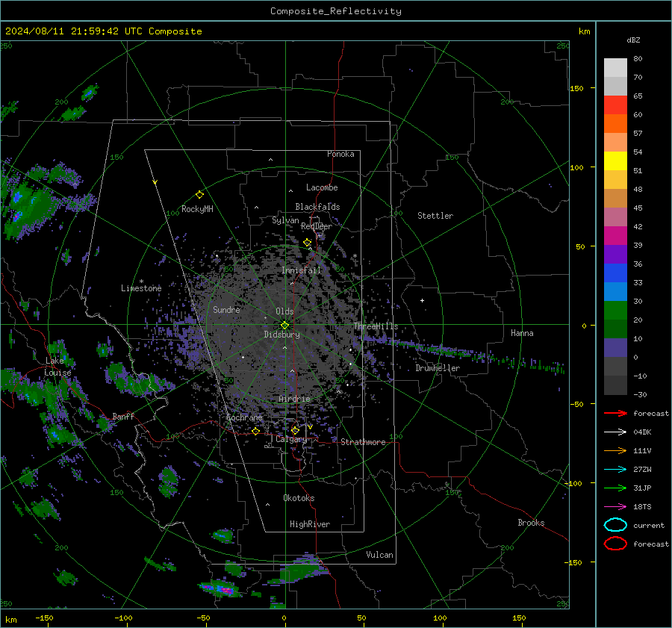672x628 pixels.
Task: Click the Brooks city label
Action: [x=531, y=523]
